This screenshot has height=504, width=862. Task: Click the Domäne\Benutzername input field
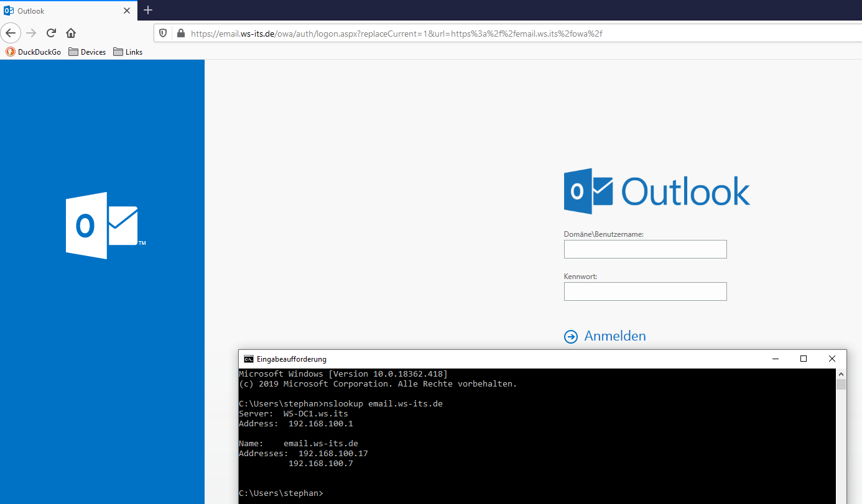tap(645, 249)
